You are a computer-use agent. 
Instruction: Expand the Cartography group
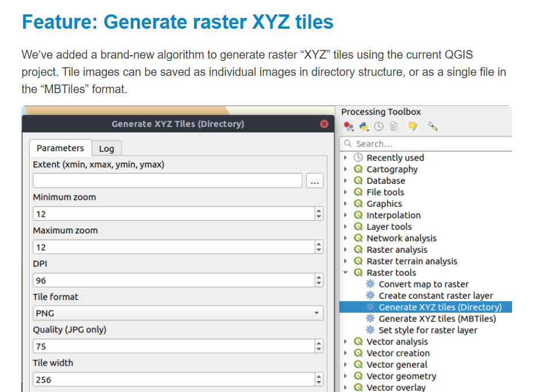click(x=345, y=169)
